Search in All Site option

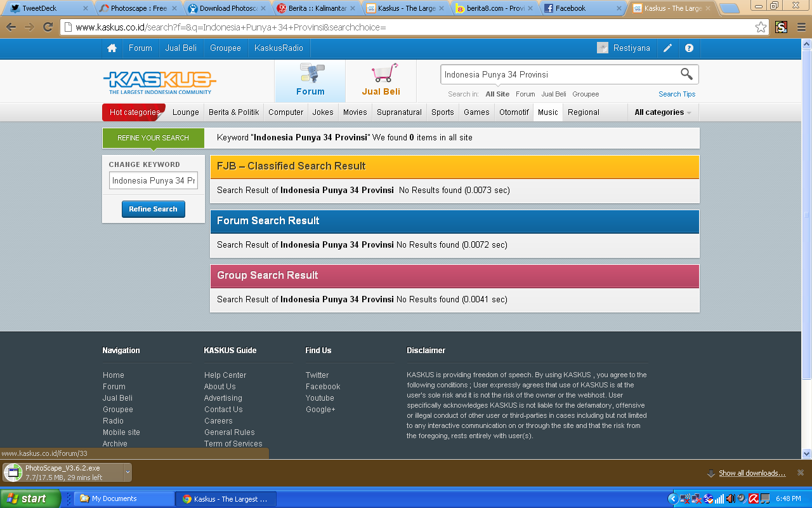497,94
